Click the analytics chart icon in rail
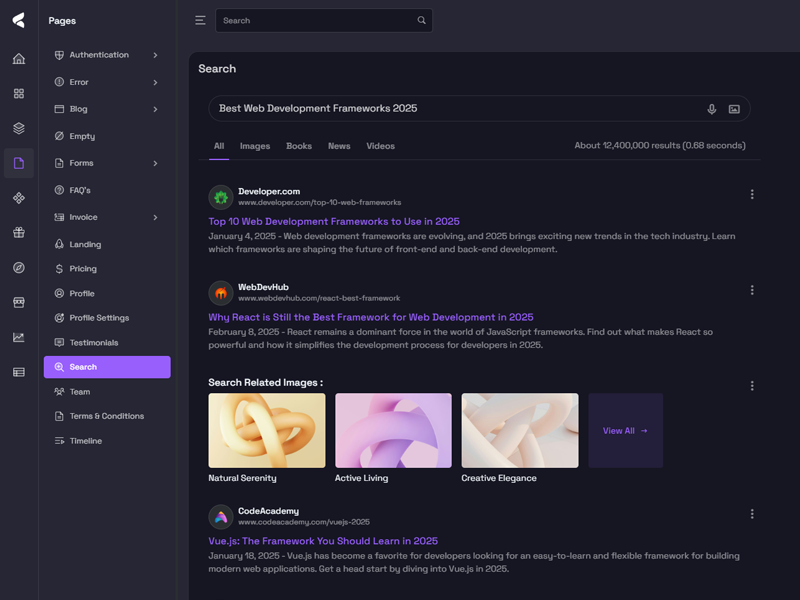The width and height of the screenshot is (800, 600). pos(18,337)
